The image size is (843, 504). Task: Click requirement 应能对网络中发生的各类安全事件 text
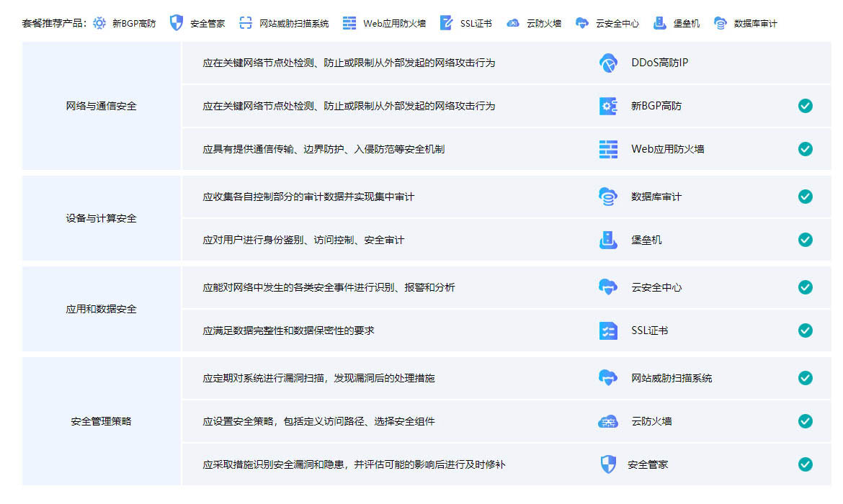pos(329,287)
